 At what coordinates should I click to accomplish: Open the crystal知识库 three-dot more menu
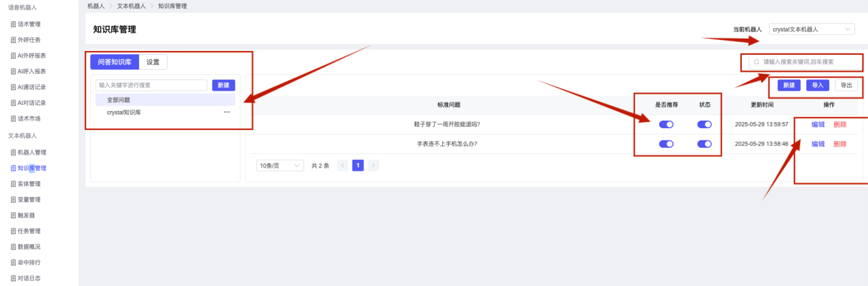point(226,113)
